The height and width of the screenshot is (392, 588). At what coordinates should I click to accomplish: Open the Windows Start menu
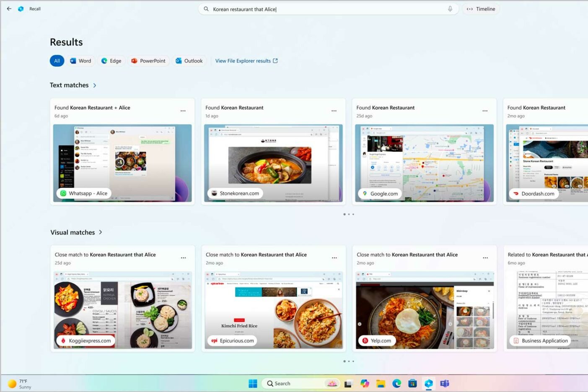(253, 384)
